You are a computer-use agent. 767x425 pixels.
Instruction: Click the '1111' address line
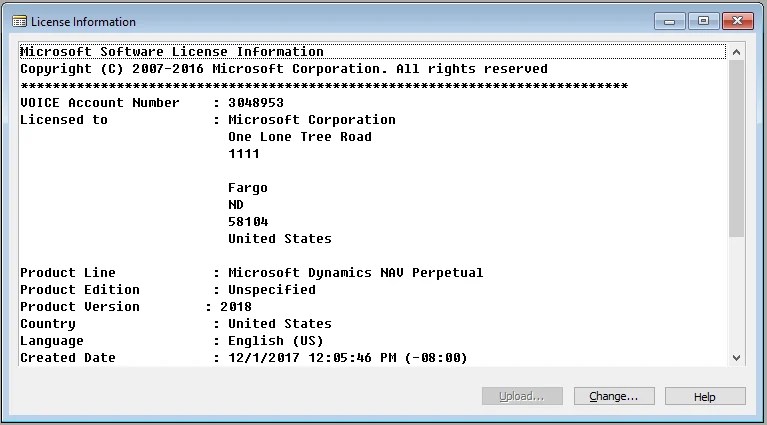[244, 154]
